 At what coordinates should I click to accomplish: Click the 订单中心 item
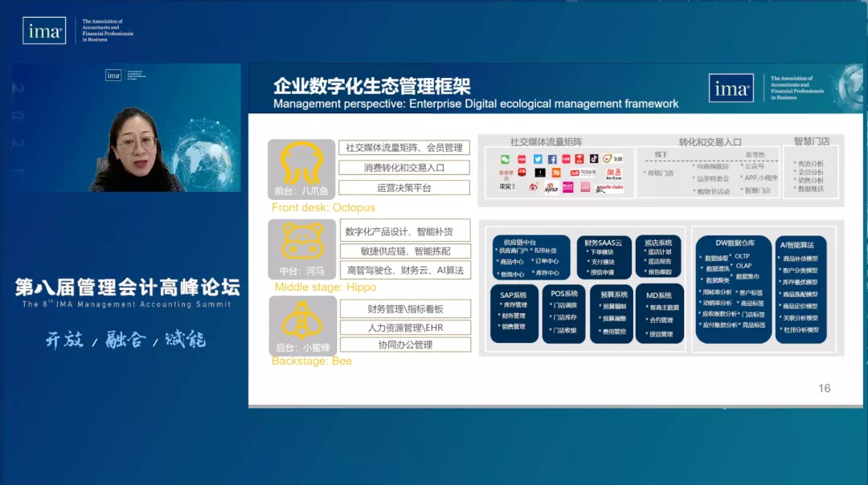pos(547,261)
